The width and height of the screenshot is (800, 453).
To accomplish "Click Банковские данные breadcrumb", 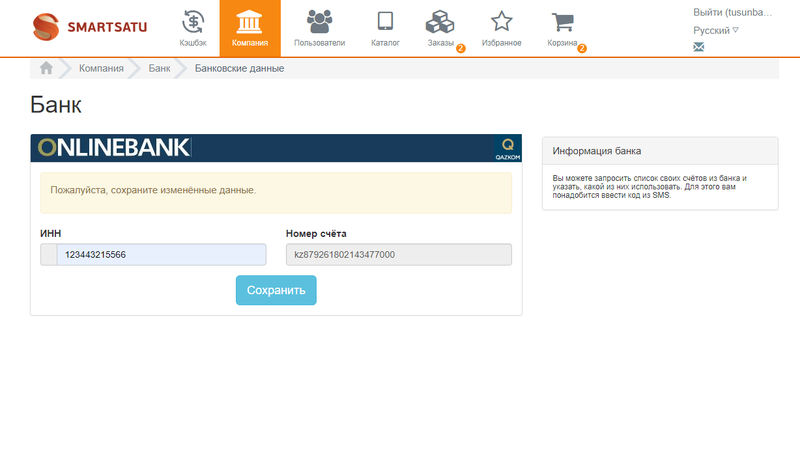I will [x=239, y=68].
